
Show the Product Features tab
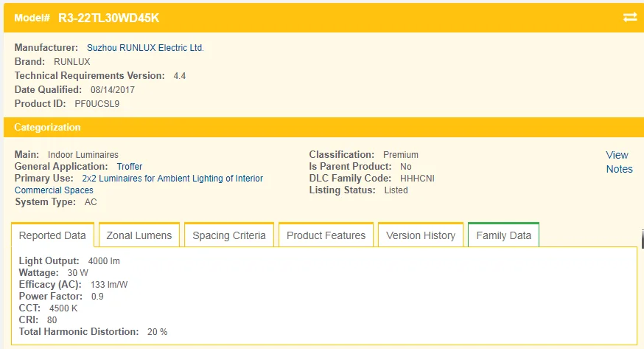[x=326, y=236]
